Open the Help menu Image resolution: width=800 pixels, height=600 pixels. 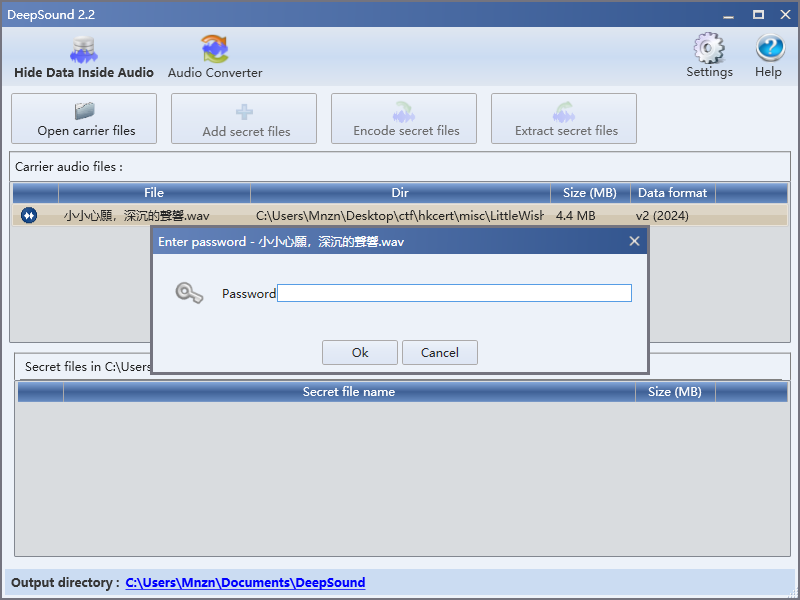point(768,56)
